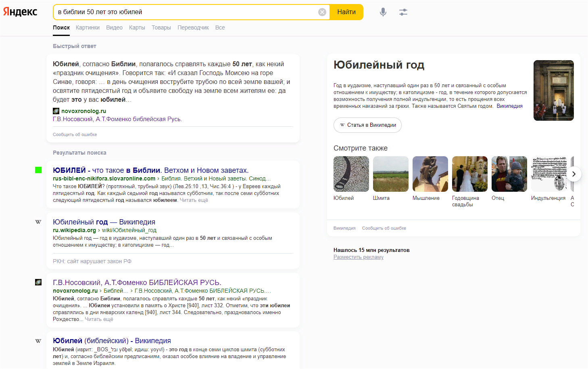
Task: Click the Юбилейный год panel image
Action: tap(553, 90)
